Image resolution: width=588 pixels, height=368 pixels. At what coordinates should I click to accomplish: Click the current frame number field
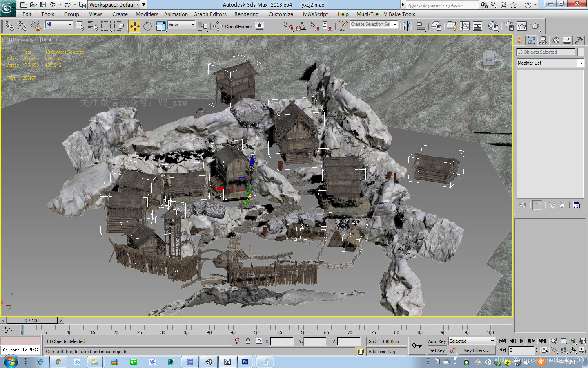[521, 350]
